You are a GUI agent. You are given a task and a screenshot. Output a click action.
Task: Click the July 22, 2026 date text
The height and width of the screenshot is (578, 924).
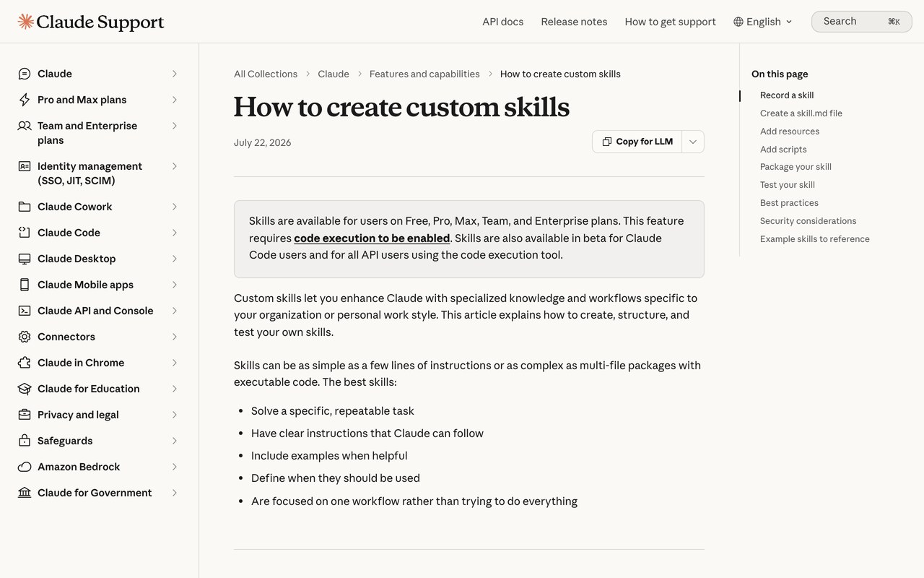(x=263, y=142)
